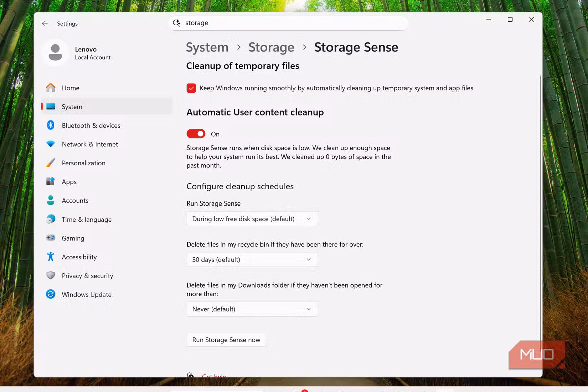This screenshot has height=392, width=588.
Task: Click the back arrow in Settings
Action: pyautogui.click(x=45, y=23)
